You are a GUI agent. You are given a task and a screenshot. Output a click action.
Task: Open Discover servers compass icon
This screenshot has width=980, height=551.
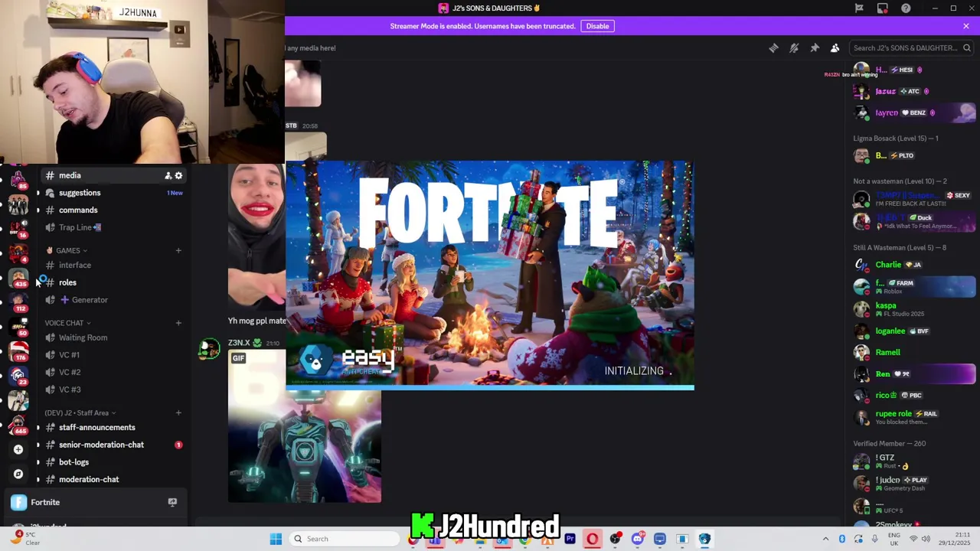[18, 474]
